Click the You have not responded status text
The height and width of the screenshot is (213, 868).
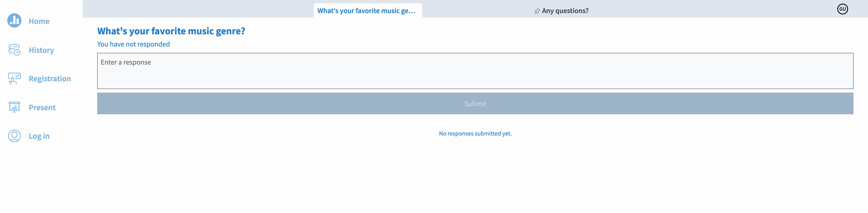tap(133, 44)
